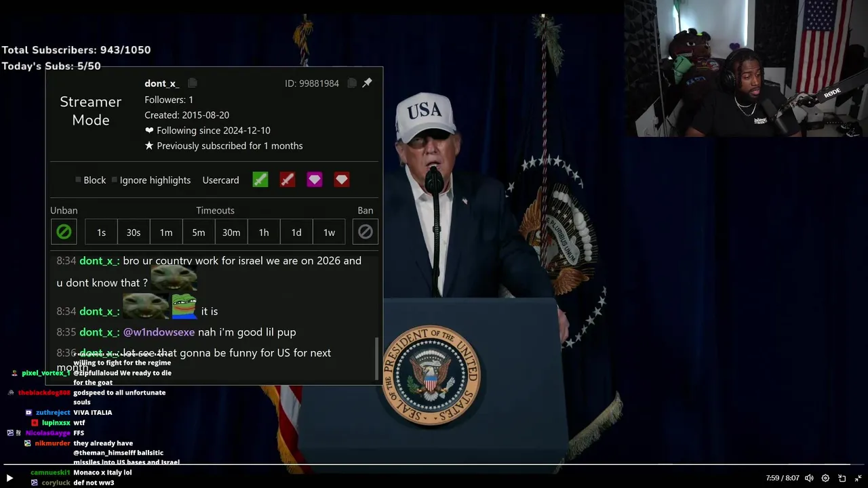Click the @w1ndowsexe mention in the message log
Screen dimensions: 868x488
pyautogui.click(x=159, y=332)
